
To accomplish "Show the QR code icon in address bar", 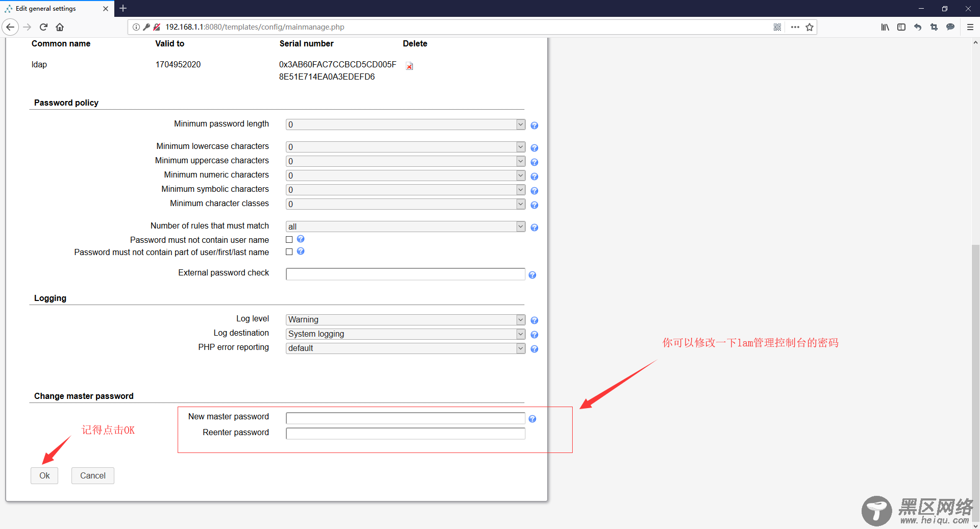I will (x=777, y=27).
